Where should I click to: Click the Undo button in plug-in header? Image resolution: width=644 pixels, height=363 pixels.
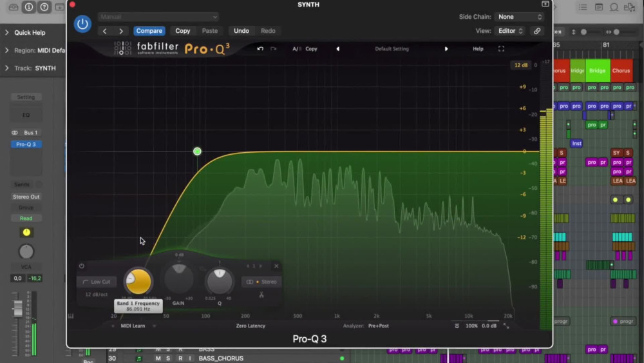pyautogui.click(x=241, y=31)
